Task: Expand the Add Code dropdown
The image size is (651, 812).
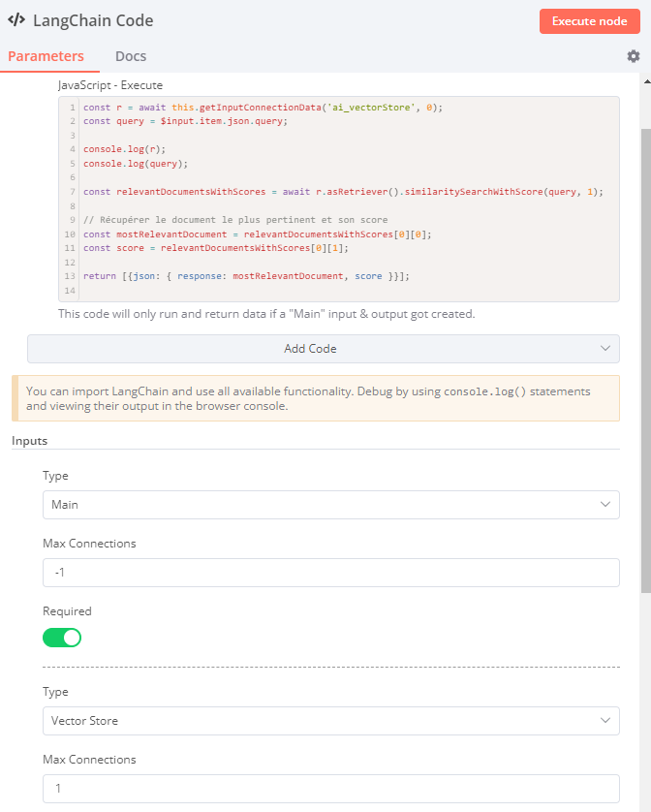Action: 324,349
